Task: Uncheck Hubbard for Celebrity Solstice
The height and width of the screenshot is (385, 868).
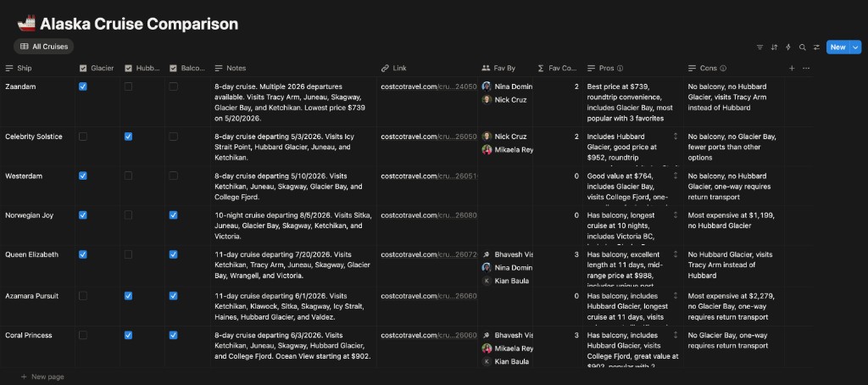Action: 129,137
